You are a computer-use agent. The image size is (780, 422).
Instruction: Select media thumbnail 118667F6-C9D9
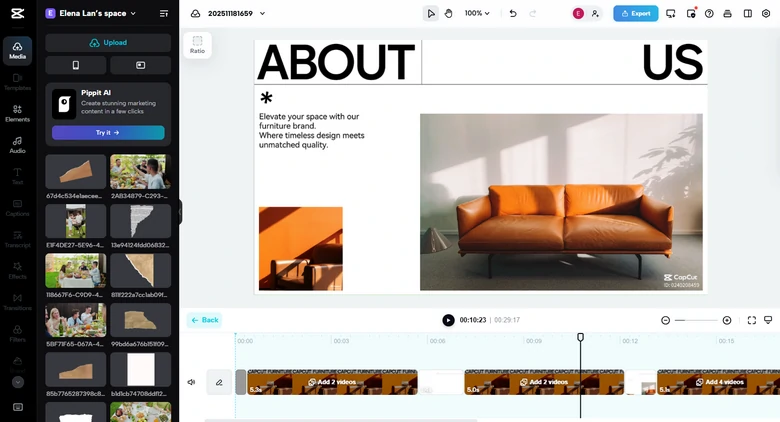click(x=76, y=271)
